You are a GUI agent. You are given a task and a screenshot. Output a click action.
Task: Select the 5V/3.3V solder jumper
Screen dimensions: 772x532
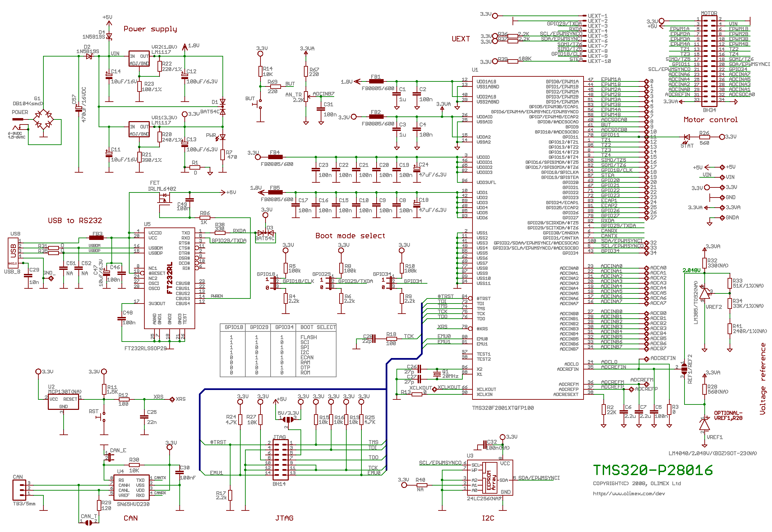pyautogui.click(x=288, y=419)
